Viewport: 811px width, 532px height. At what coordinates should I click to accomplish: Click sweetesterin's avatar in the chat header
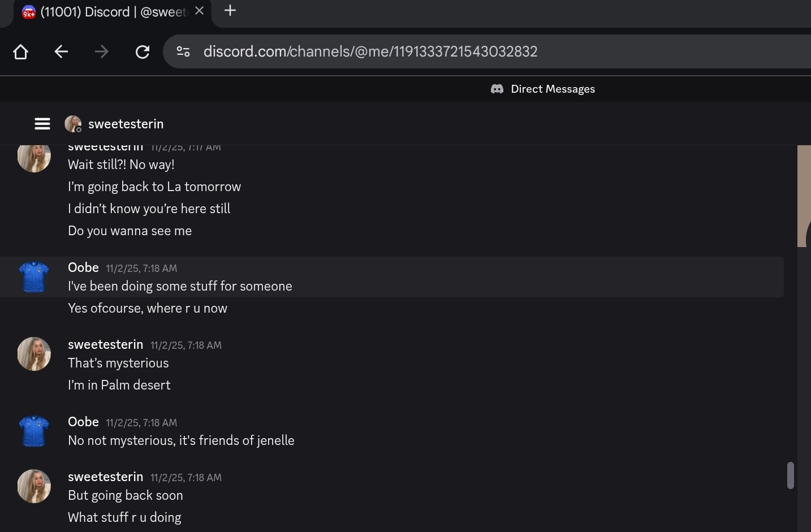73,124
